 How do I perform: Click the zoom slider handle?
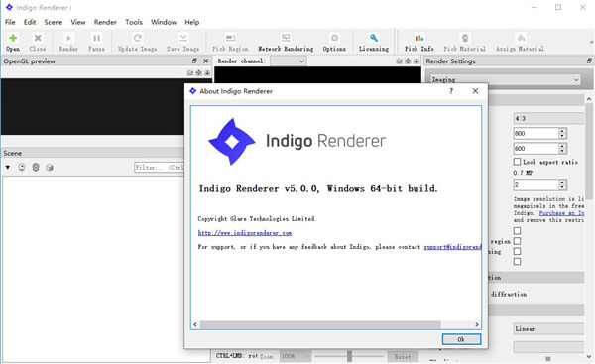pos(349,356)
